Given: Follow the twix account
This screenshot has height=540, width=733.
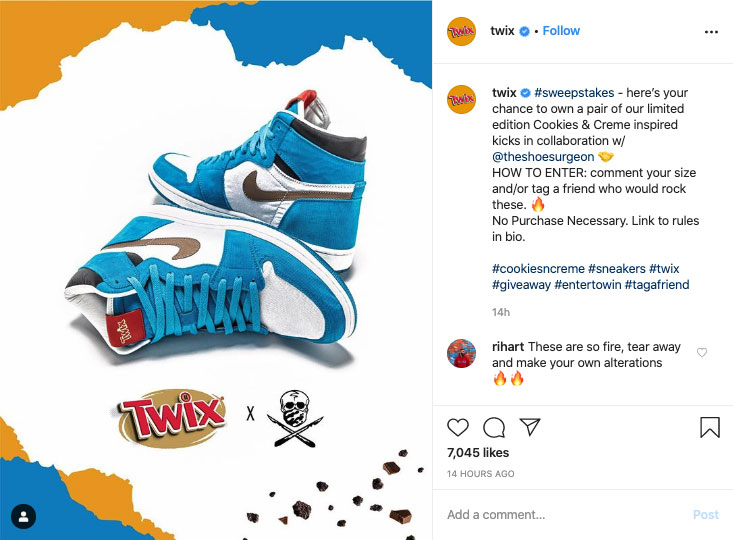Looking at the screenshot, I should 561,31.
